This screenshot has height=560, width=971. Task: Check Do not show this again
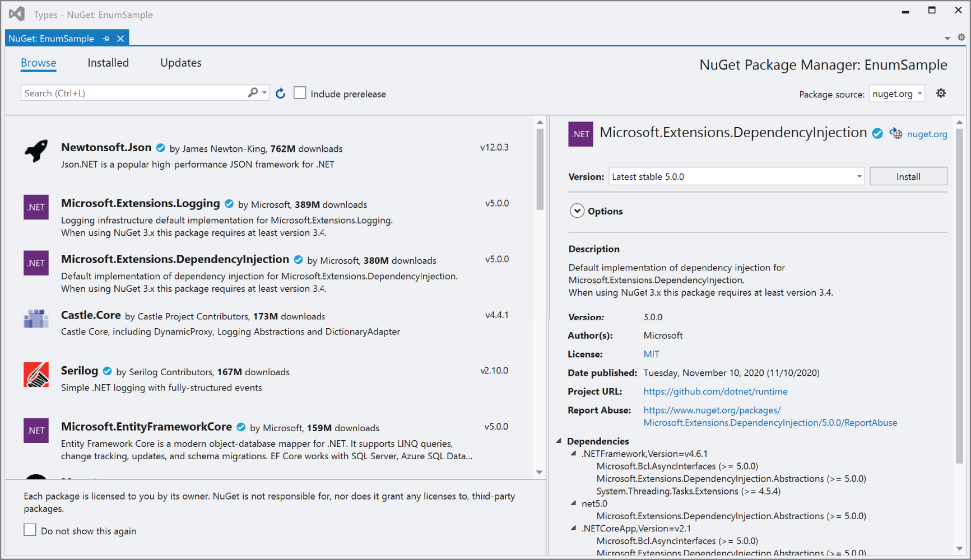pos(30,529)
